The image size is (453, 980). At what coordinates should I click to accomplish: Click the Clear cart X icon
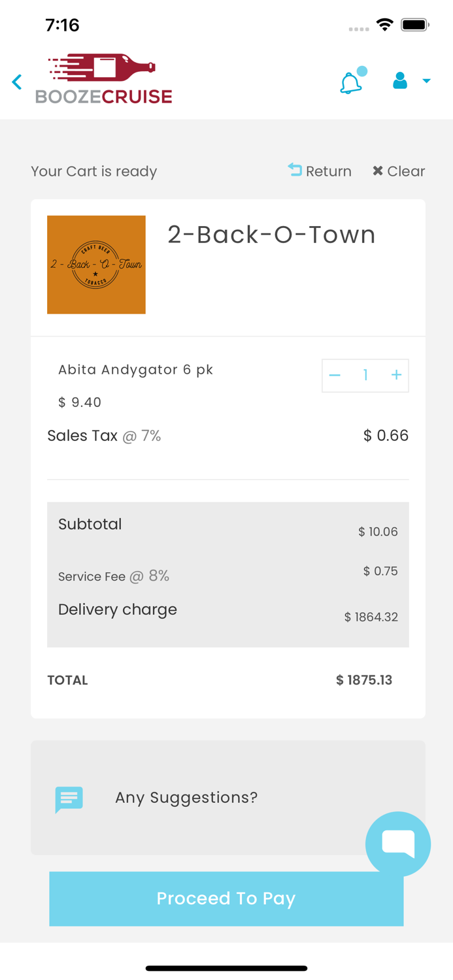[377, 171]
